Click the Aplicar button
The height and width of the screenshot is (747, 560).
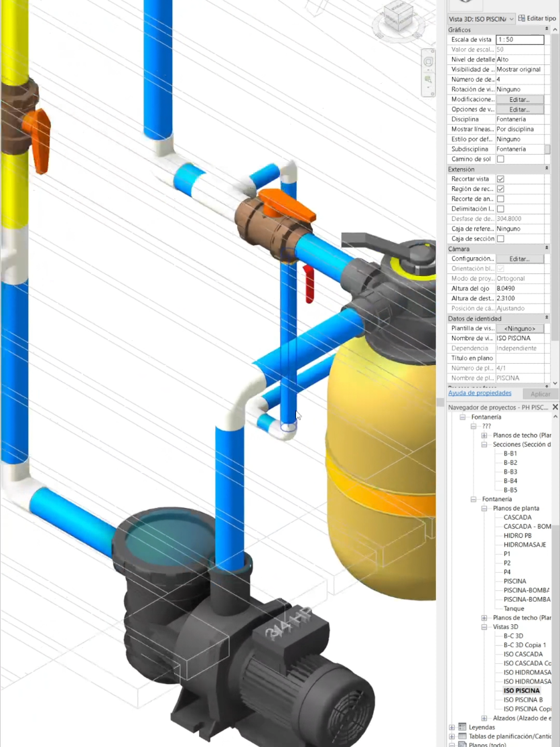pos(540,394)
